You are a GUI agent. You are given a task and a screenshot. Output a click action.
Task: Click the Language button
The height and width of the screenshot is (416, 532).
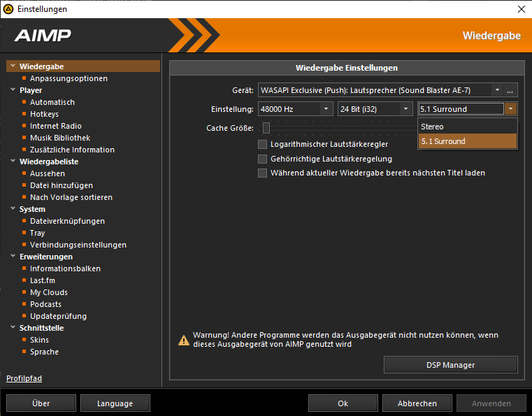pyautogui.click(x=115, y=403)
